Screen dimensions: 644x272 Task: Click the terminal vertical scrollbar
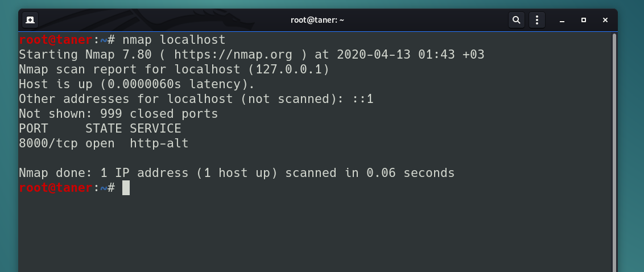614,152
